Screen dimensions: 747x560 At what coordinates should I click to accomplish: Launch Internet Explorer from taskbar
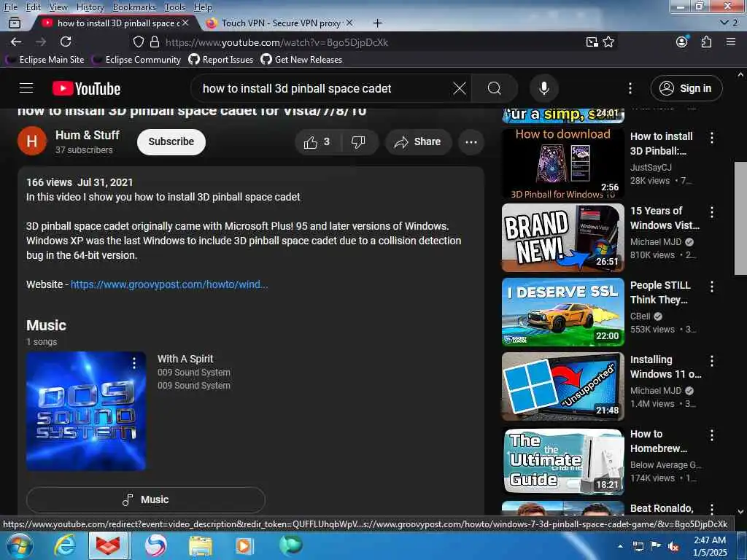64,545
